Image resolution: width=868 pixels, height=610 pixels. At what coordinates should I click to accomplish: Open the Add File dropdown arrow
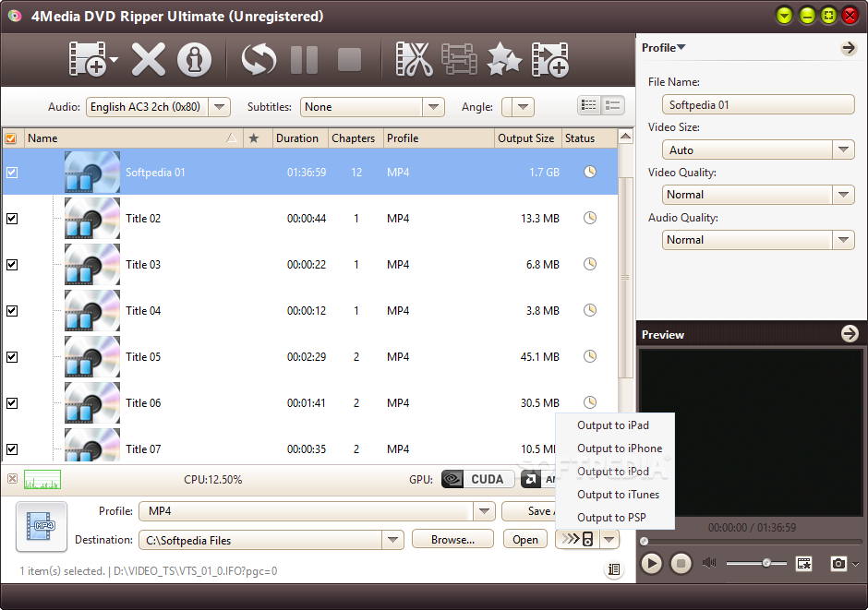pyautogui.click(x=114, y=59)
